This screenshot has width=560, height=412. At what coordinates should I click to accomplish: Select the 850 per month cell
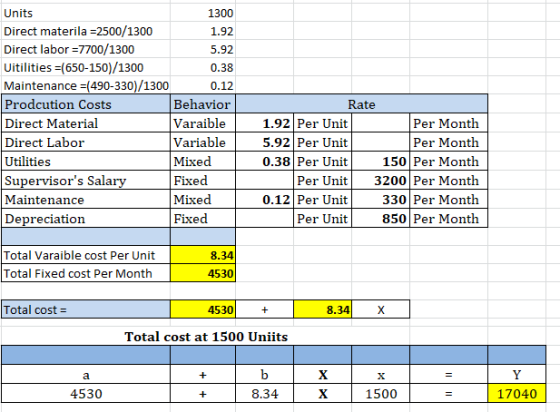click(380, 218)
